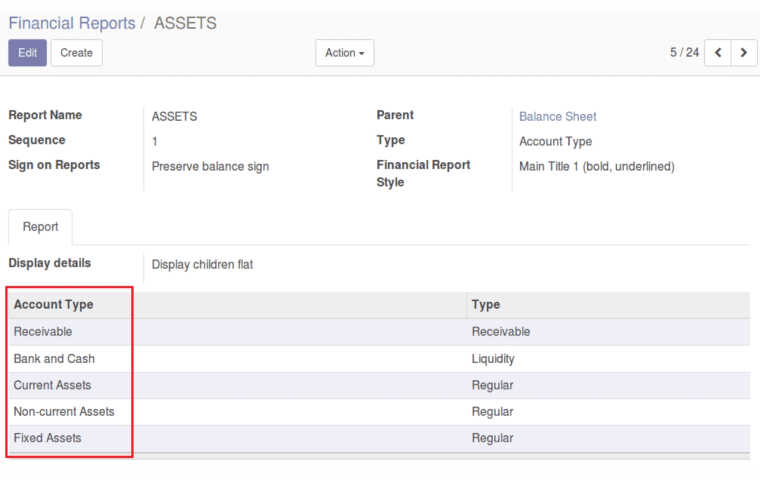Image resolution: width=760 pixels, height=480 pixels.
Task: Click Main Title 1 (bold, underlined) value
Action: coord(597,166)
